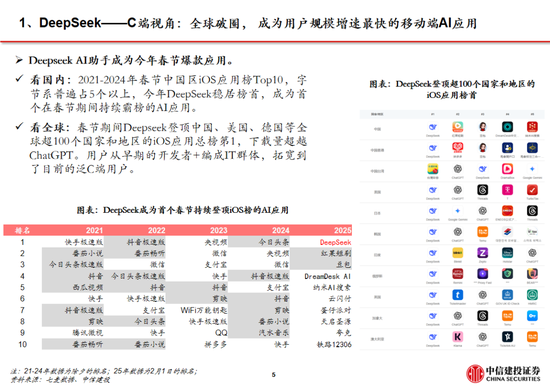Image resolution: width=550 pixels, height=390 pixels.
Task: Click the yellow-green icon leading the Taiwan row
Action: tap(433, 169)
